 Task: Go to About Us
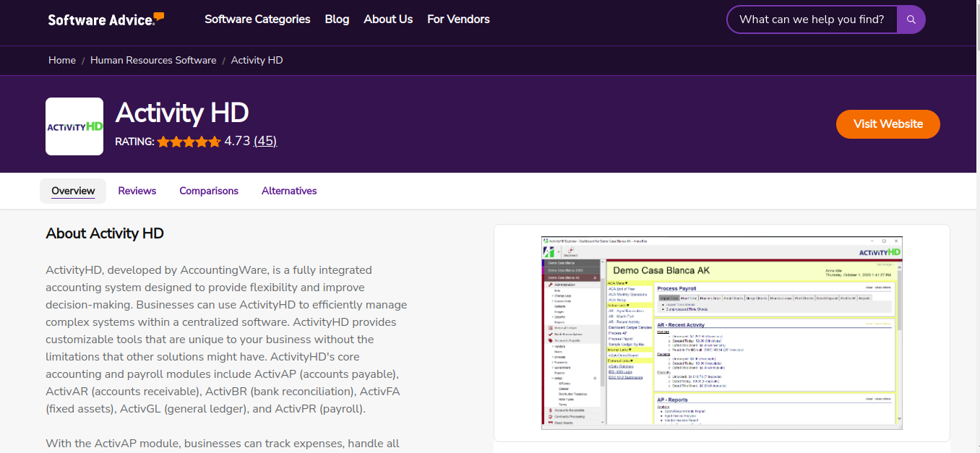388,20
